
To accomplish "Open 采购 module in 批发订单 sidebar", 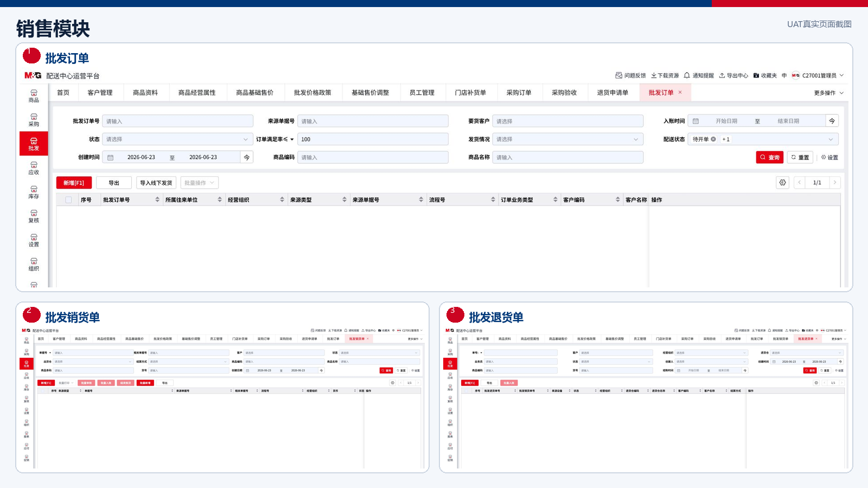I will coord(34,120).
